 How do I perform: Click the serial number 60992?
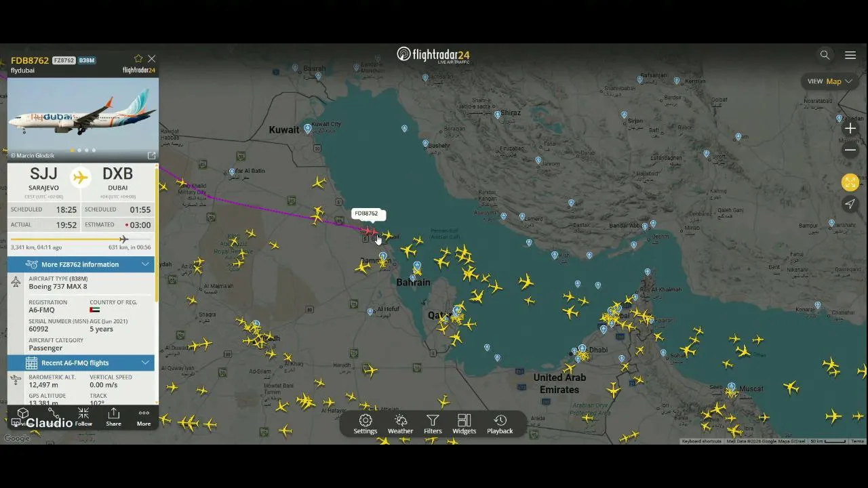(39, 329)
